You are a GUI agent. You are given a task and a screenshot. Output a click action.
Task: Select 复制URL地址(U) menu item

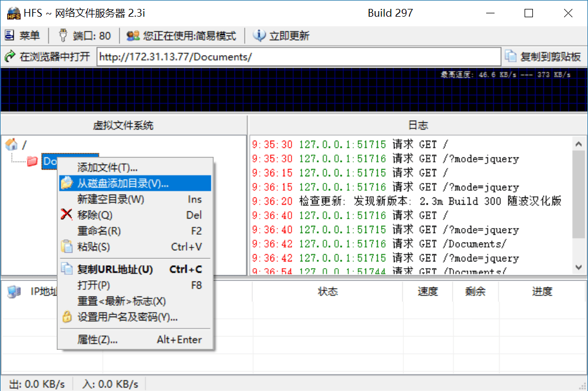115,269
